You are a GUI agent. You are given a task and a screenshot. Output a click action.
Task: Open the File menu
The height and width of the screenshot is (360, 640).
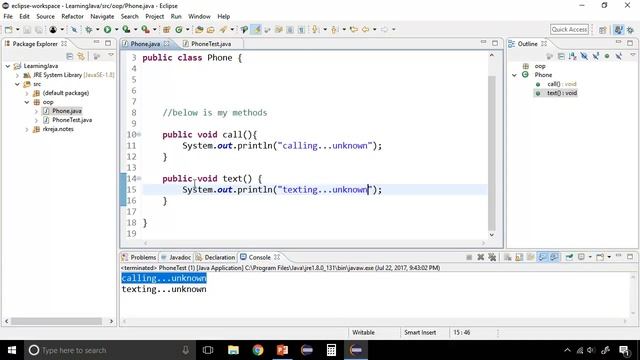8,16
